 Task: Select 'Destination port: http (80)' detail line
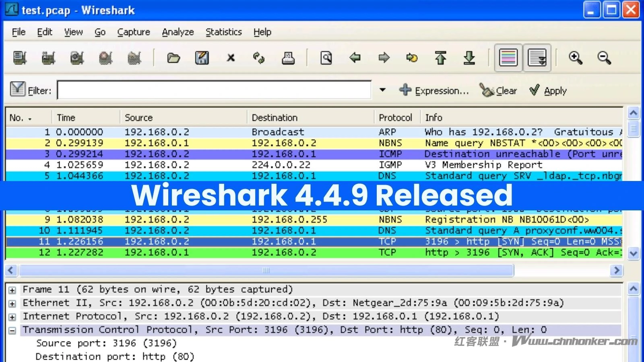(115, 356)
